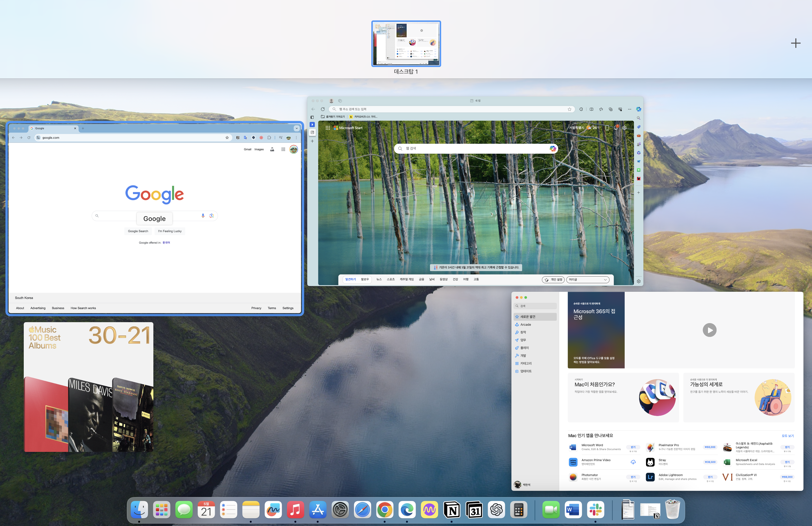The height and width of the screenshot is (526, 812).
Task: Click 모두 보기 link in App Store
Action: point(788,436)
